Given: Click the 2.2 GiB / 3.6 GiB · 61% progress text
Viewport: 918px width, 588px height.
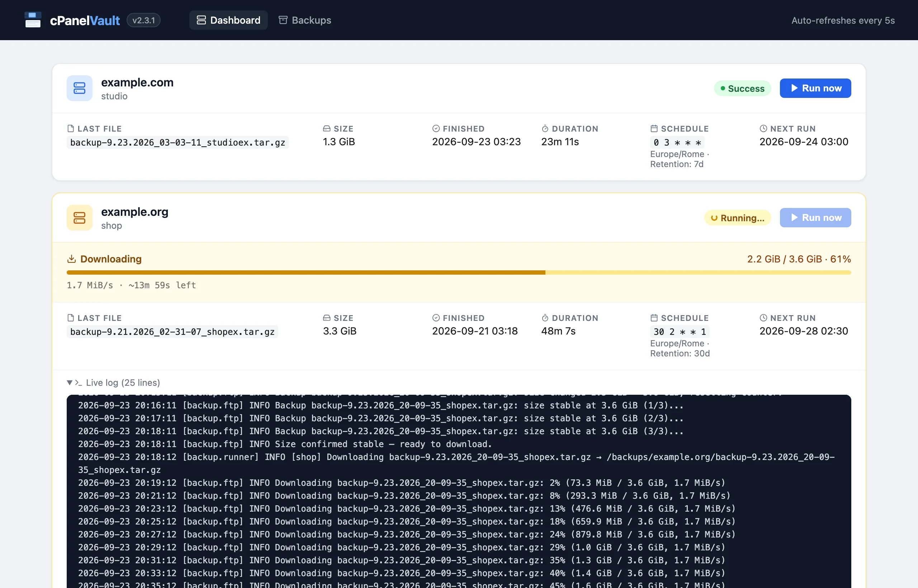Looking at the screenshot, I should [x=799, y=259].
